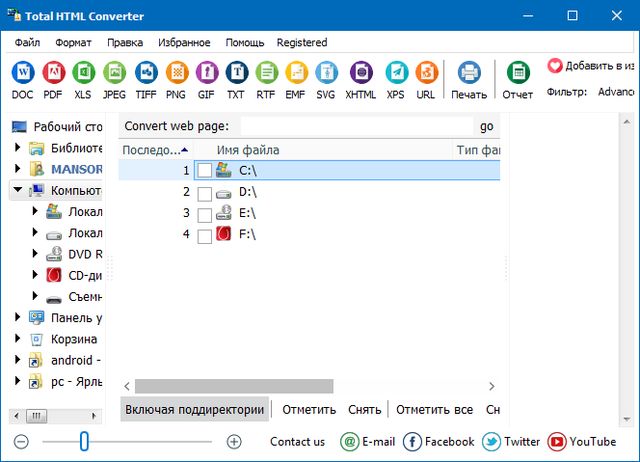
Task: Click the XPS conversion icon
Action: [x=396, y=73]
